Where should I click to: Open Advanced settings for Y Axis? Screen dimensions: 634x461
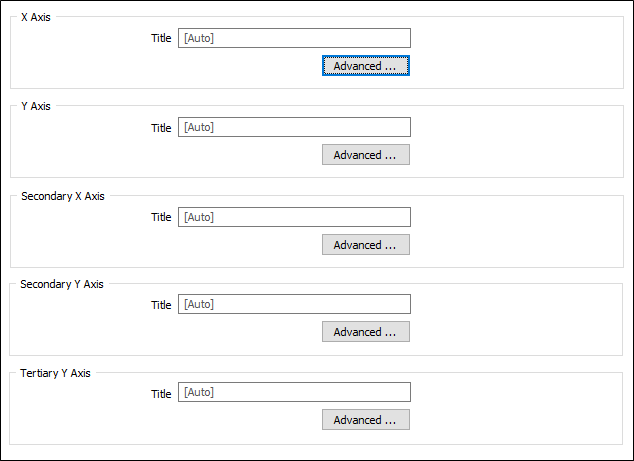[365, 155]
